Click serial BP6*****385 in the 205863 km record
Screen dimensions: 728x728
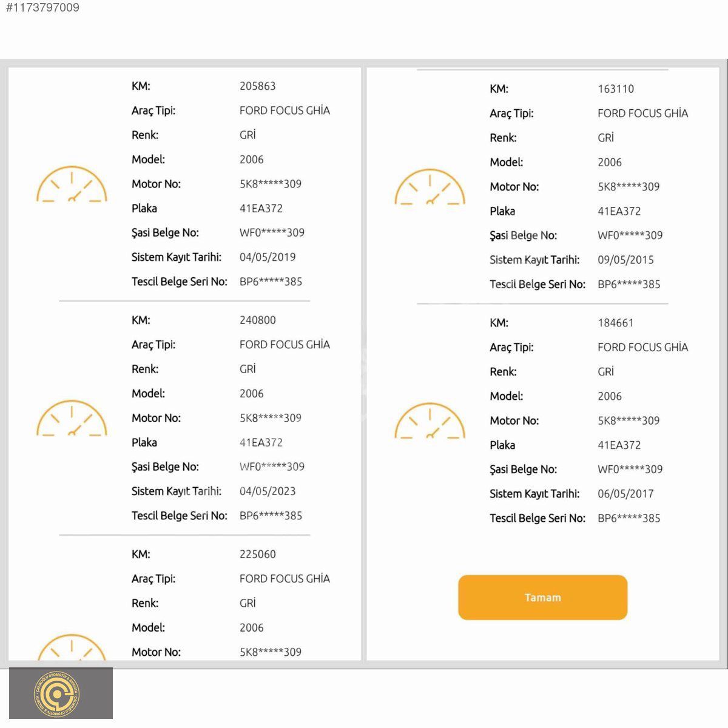coord(271,281)
